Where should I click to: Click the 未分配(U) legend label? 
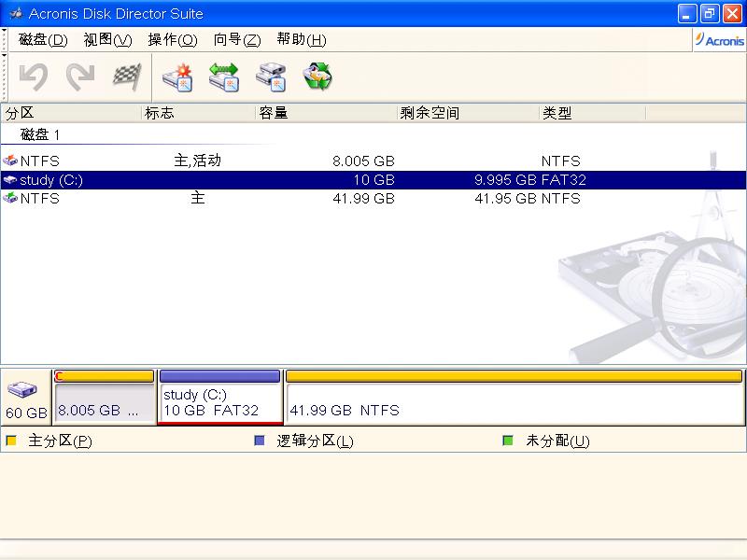[557, 441]
